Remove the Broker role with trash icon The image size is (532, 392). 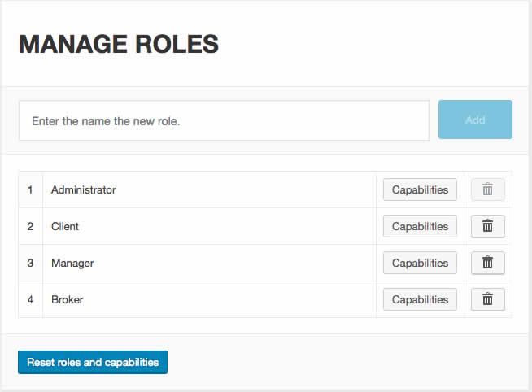point(487,299)
